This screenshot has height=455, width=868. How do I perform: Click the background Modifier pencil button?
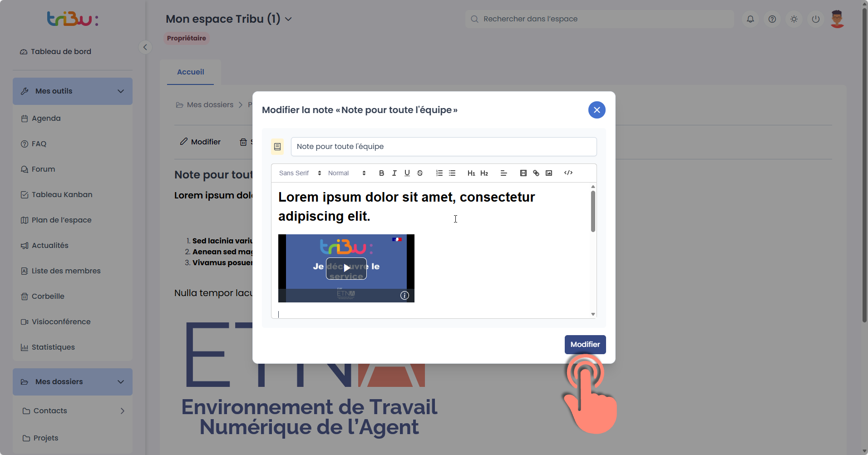[200, 142]
